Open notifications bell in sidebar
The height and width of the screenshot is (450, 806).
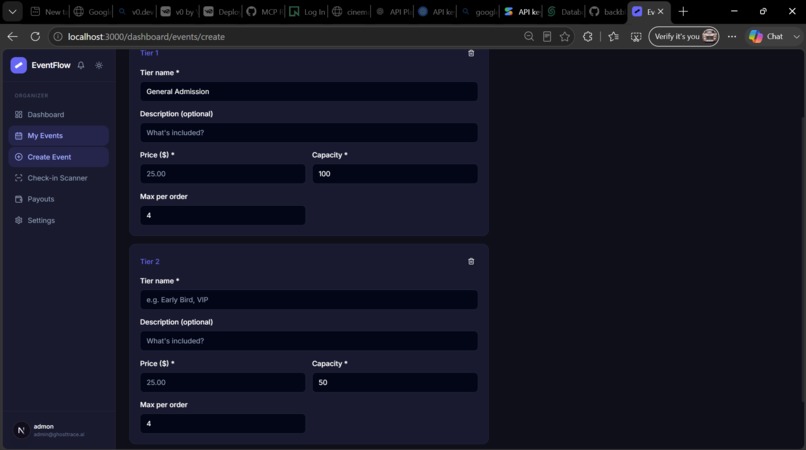(81, 65)
